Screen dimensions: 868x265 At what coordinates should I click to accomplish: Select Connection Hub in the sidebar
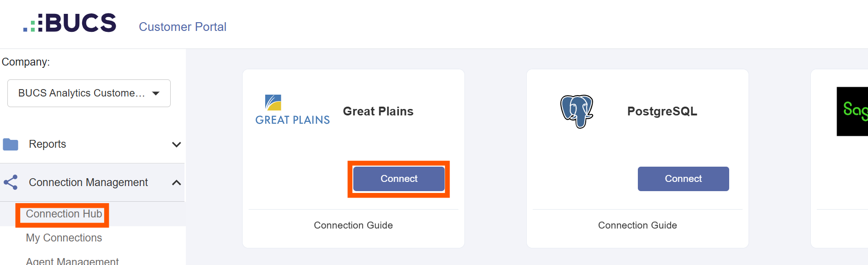pyautogui.click(x=64, y=214)
